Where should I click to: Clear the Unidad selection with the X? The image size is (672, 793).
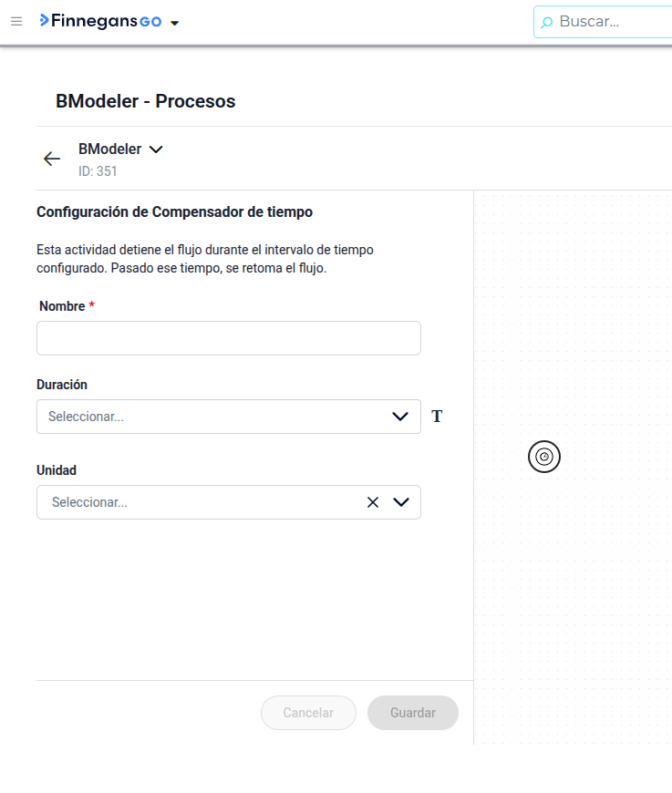(373, 502)
